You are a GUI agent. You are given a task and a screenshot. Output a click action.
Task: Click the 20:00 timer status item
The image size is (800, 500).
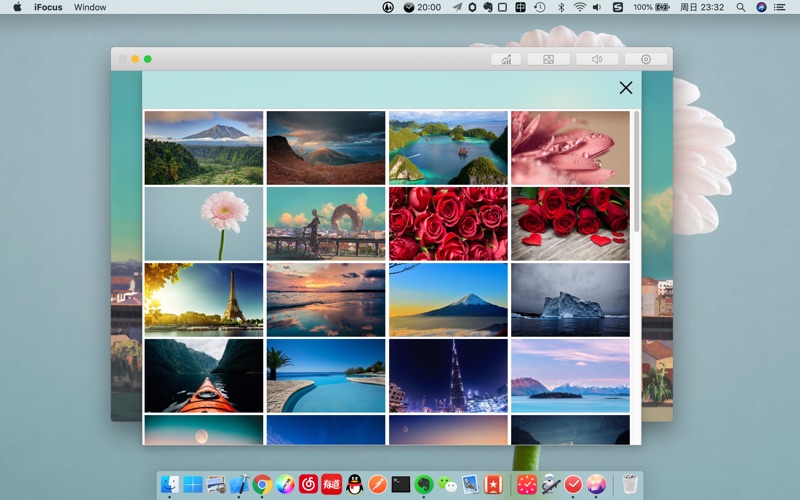coord(422,7)
